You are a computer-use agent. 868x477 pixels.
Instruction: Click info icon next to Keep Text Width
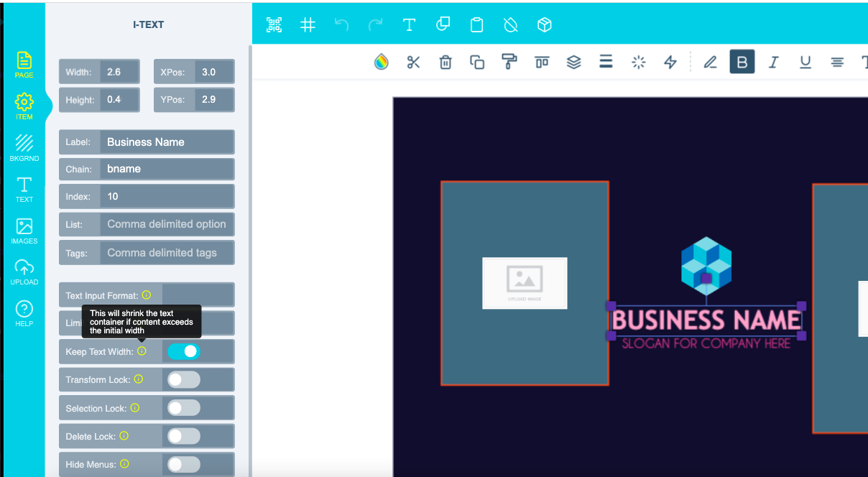[x=142, y=351]
